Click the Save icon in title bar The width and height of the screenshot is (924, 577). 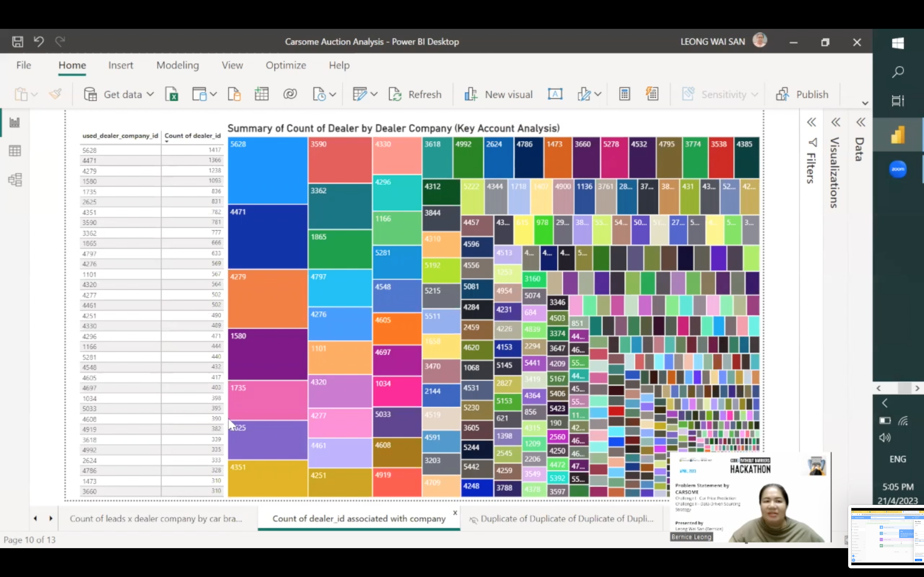[x=18, y=41]
